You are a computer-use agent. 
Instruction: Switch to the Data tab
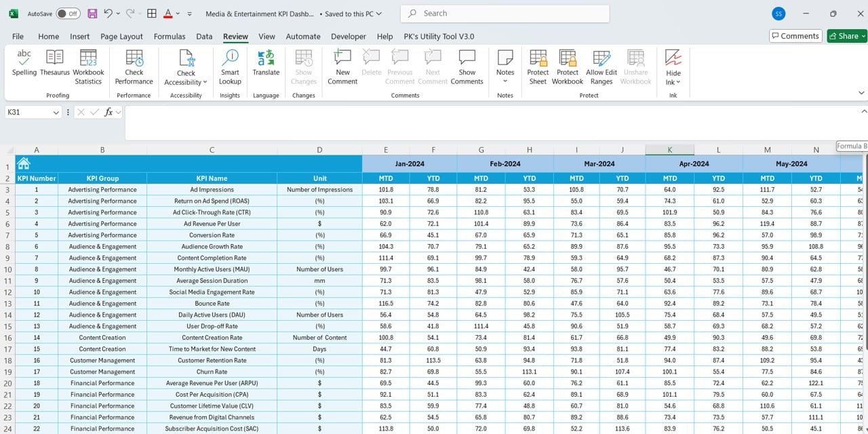pos(204,37)
